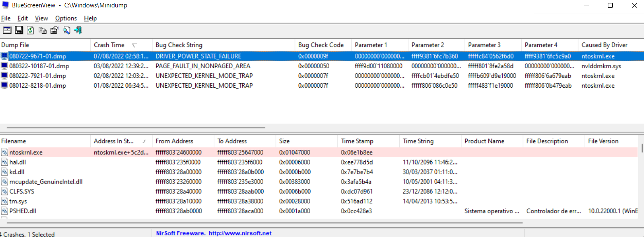Click the Copy Selected Items icon
Screen dimensions: 644x237
click(42, 30)
